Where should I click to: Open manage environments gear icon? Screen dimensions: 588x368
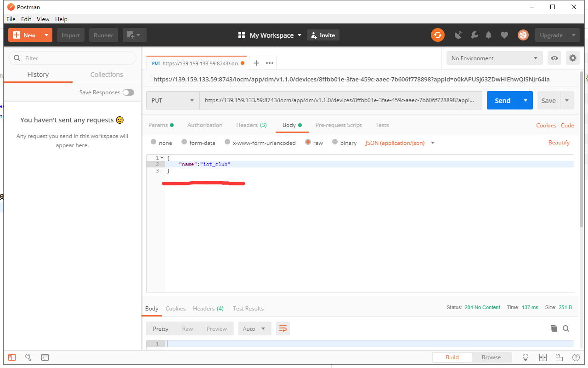(x=573, y=58)
